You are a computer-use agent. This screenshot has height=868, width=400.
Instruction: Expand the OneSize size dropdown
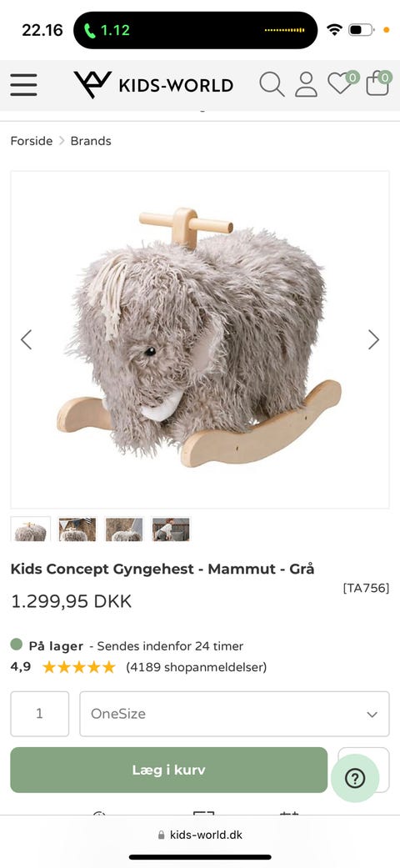(234, 714)
